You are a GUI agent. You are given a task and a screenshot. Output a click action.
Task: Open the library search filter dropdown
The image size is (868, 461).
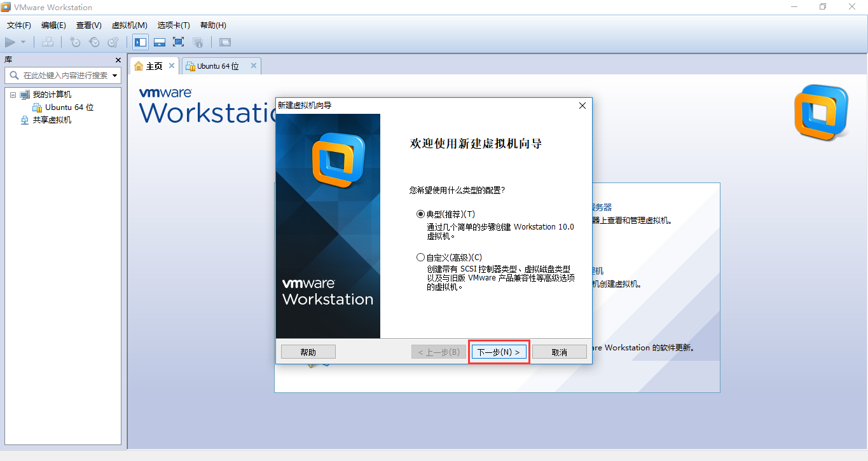(114, 76)
